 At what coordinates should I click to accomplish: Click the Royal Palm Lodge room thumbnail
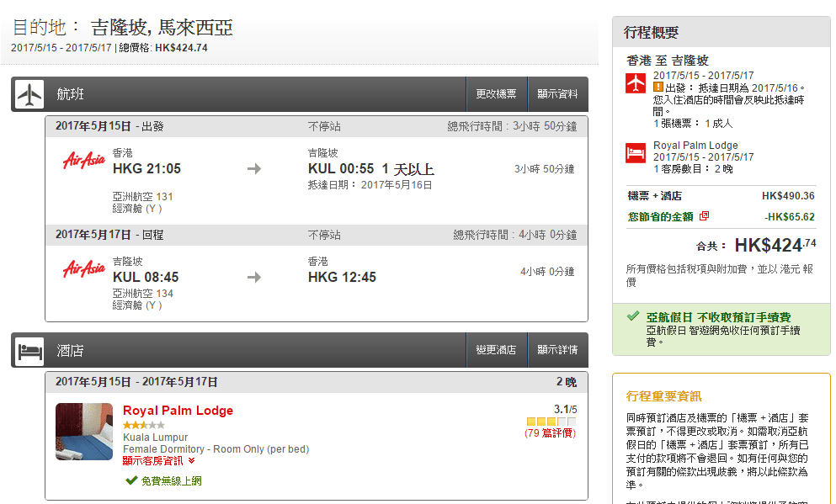pos(83,432)
